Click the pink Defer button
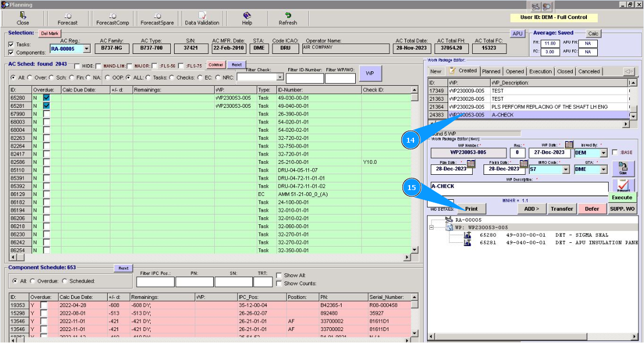This screenshot has height=343, width=644. [x=592, y=209]
